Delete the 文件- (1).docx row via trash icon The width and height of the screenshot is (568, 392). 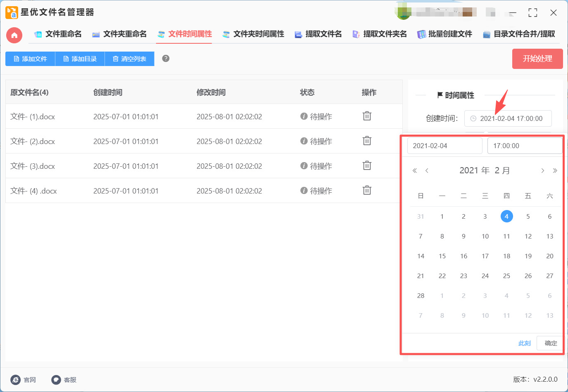click(367, 116)
